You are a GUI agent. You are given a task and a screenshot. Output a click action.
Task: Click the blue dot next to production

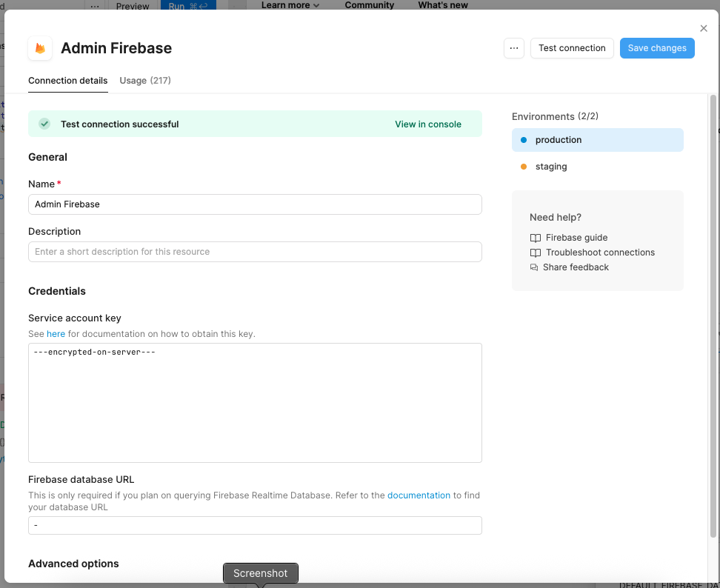tap(524, 140)
